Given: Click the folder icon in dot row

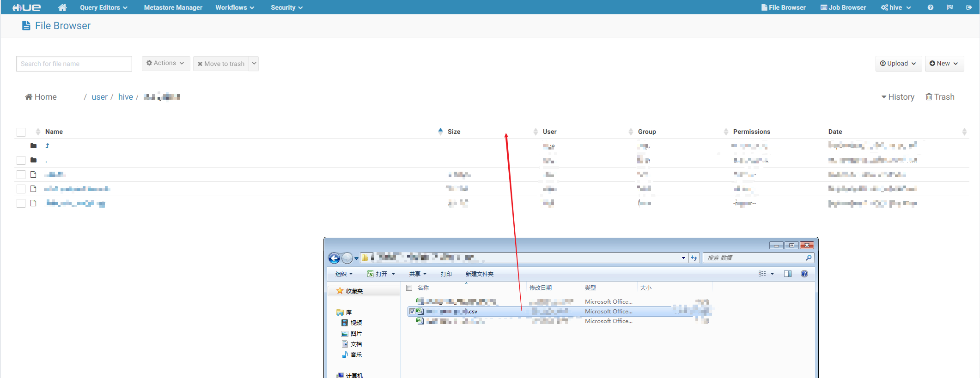Looking at the screenshot, I should coord(33,160).
